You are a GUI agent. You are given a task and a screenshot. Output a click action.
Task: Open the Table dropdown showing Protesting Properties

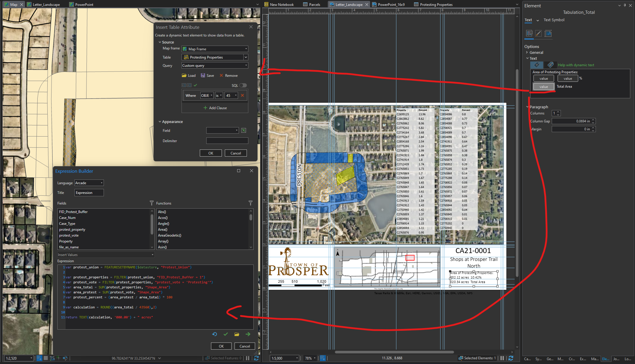coord(246,57)
